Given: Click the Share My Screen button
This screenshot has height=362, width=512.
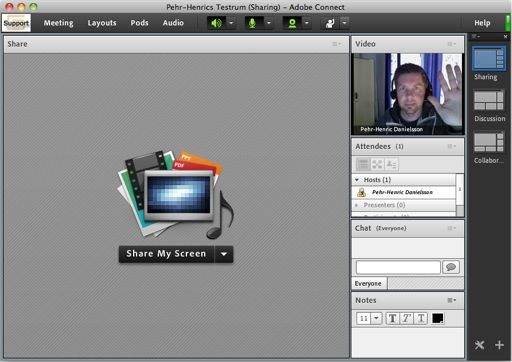Looking at the screenshot, I should [x=166, y=254].
